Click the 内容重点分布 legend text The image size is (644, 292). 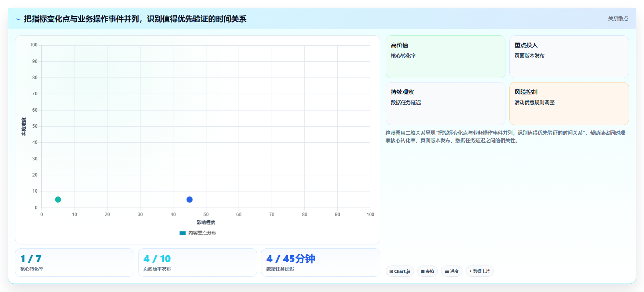(202, 233)
